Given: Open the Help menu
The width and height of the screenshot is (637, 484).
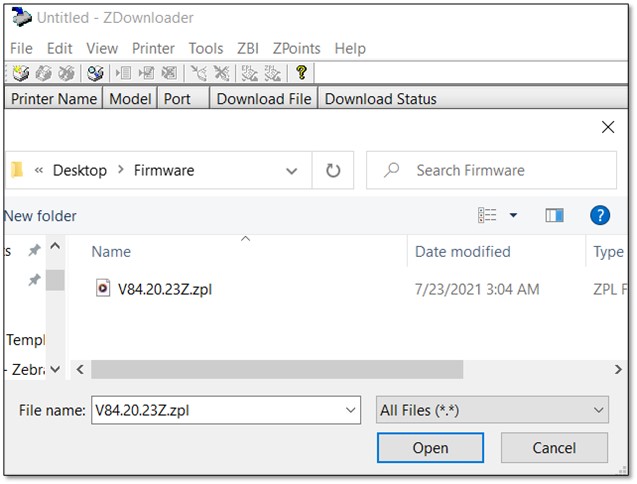Looking at the screenshot, I should pyautogui.click(x=350, y=48).
